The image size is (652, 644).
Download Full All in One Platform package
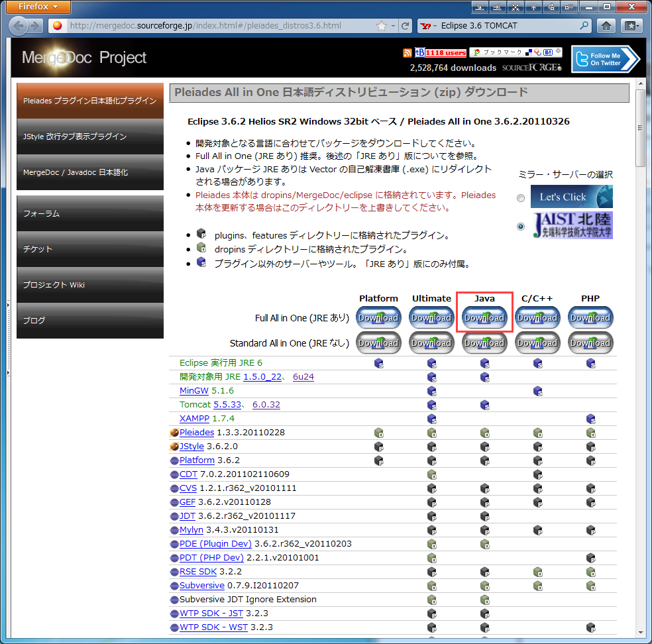point(378,317)
